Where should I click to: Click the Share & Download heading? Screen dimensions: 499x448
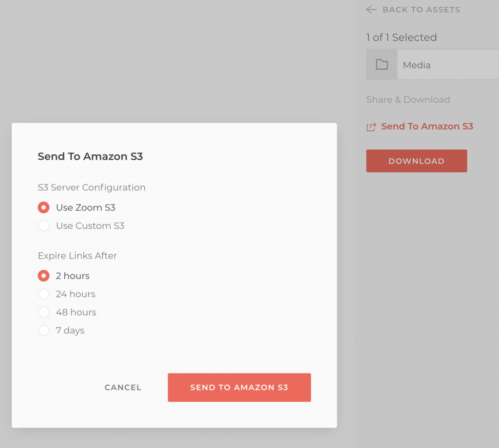click(408, 99)
